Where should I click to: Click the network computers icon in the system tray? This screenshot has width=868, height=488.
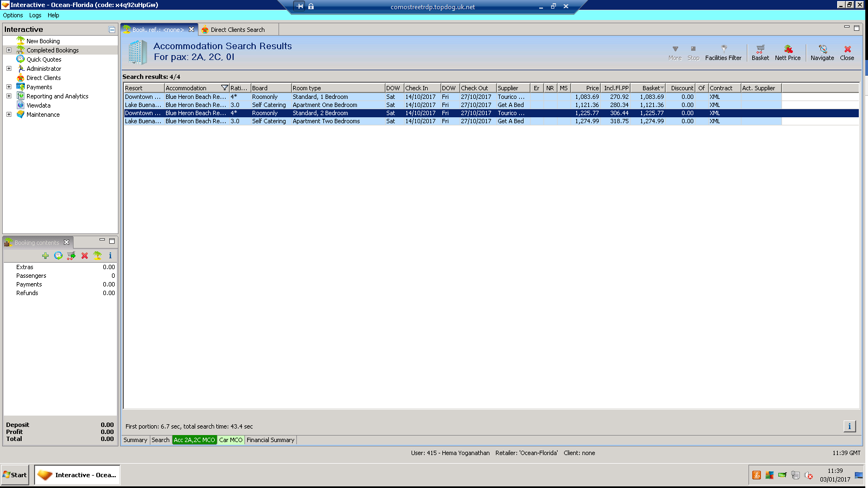796,476
